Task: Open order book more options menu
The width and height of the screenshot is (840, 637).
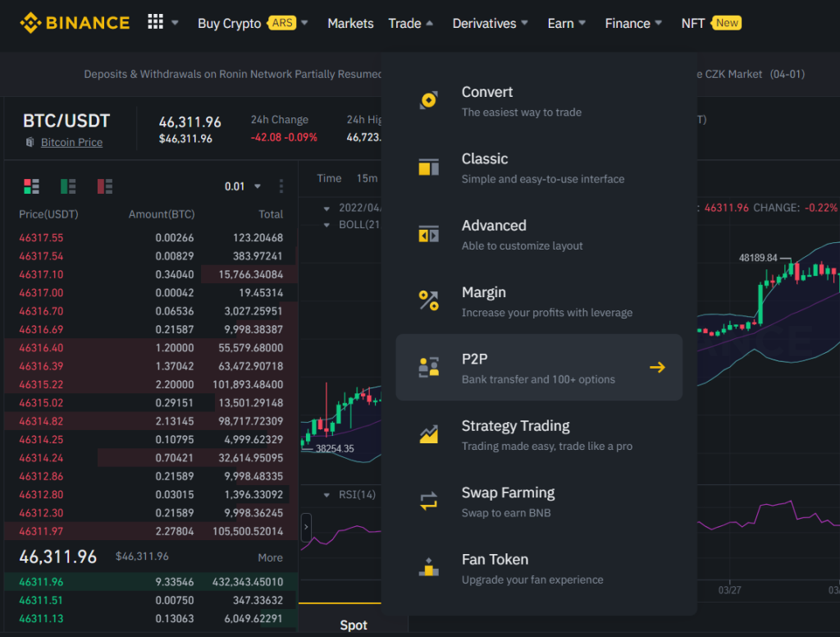Action: click(x=281, y=186)
